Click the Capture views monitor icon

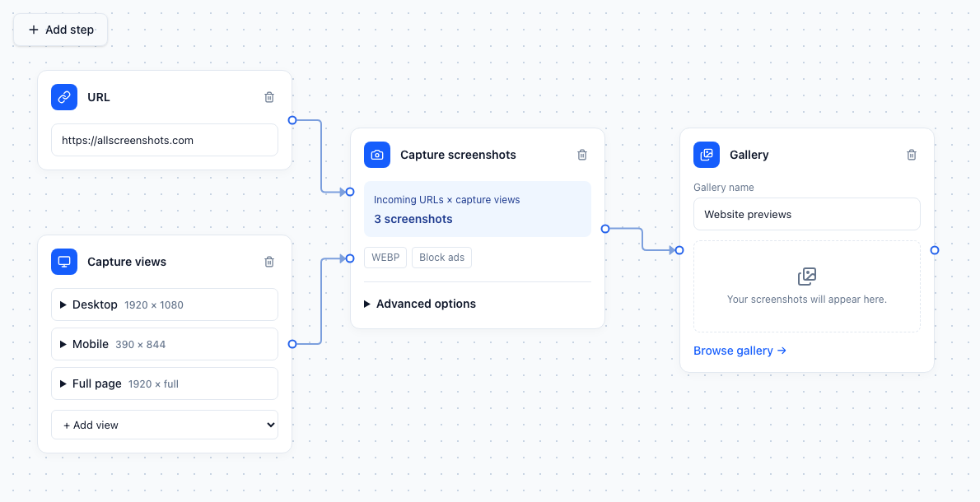point(64,262)
